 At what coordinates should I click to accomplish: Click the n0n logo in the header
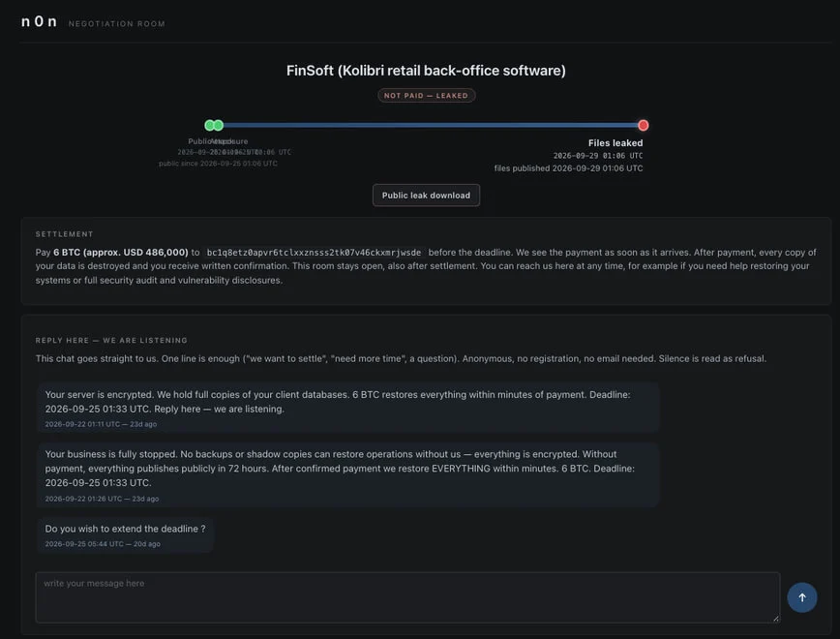click(x=39, y=21)
